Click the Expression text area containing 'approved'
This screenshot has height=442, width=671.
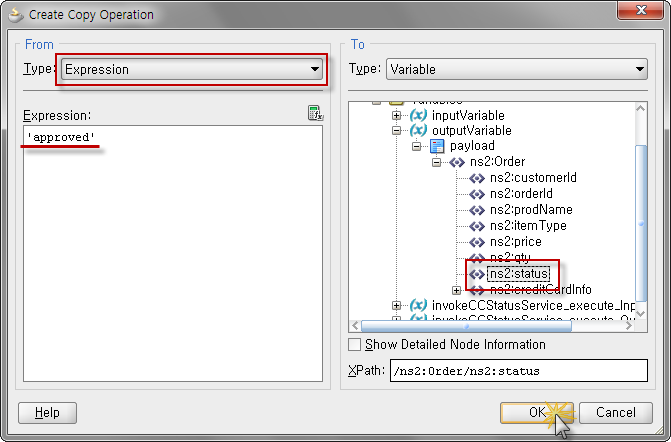(173, 253)
